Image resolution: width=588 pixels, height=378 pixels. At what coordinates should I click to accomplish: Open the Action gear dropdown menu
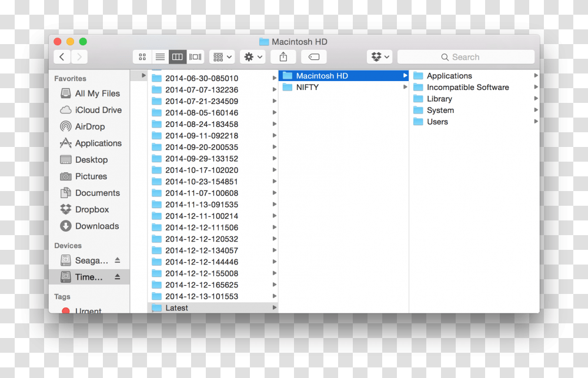click(x=253, y=57)
